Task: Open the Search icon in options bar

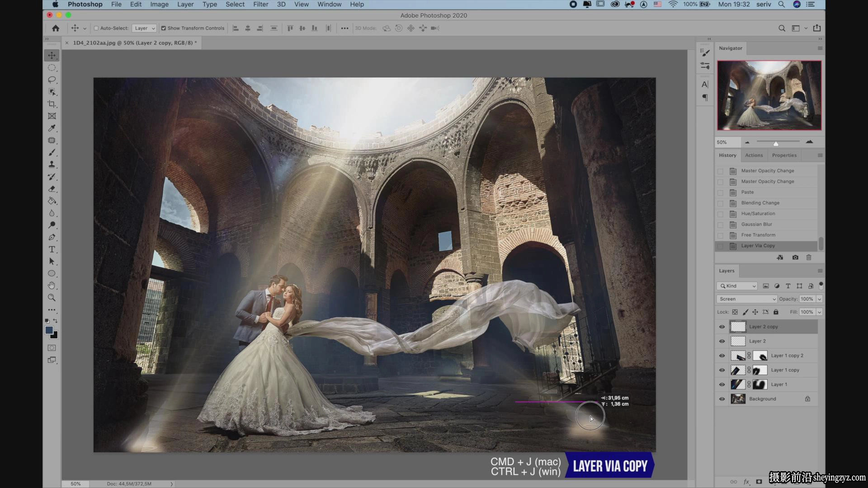Action: (782, 28)
